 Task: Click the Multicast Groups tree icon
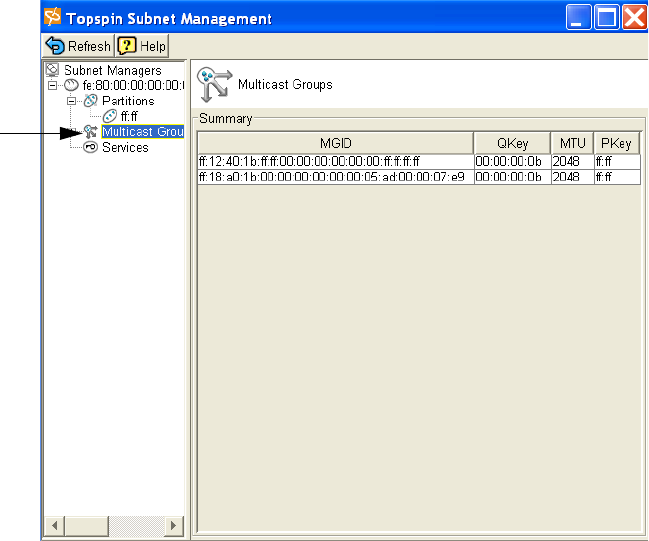click(91, 132)
